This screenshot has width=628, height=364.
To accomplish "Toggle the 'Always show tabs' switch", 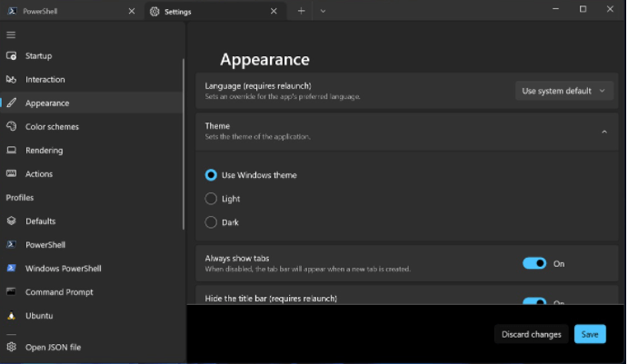I will [x=534, y=263].
